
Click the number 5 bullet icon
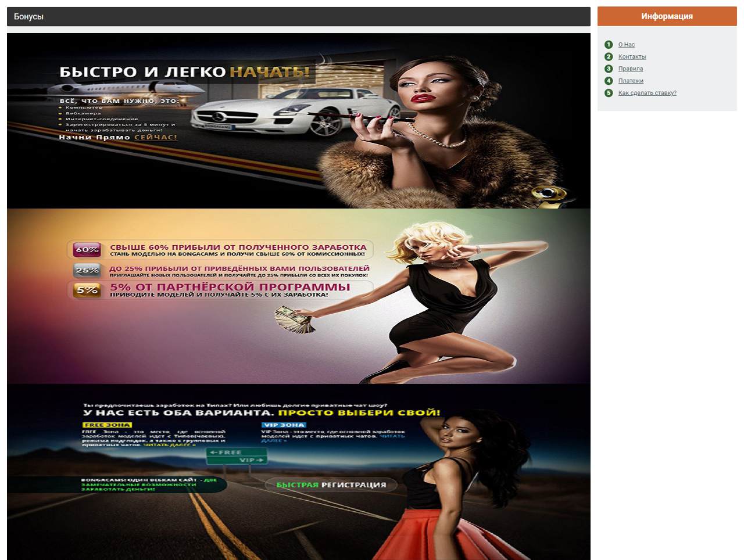point(609,93)
